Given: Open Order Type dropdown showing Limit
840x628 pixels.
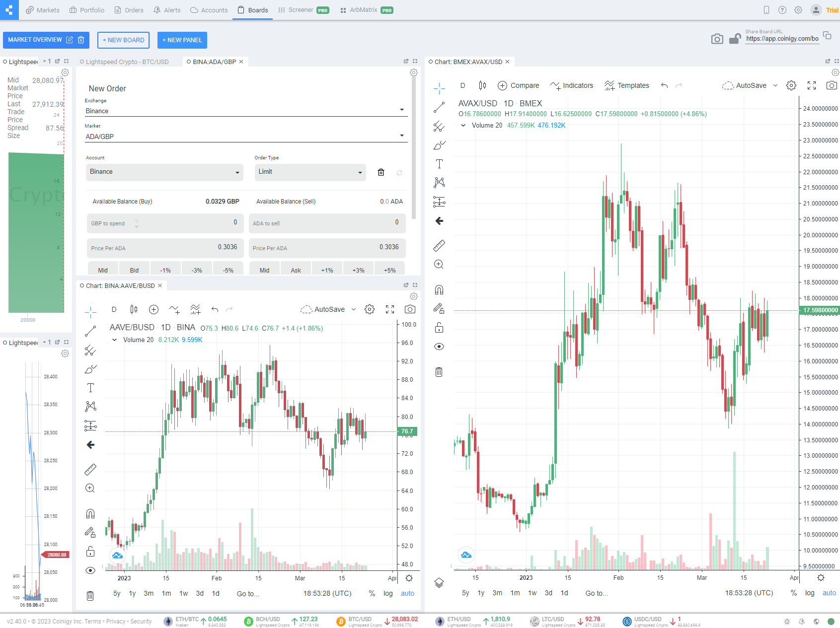Looking at the screenshot, I should [x=310, y=172].
